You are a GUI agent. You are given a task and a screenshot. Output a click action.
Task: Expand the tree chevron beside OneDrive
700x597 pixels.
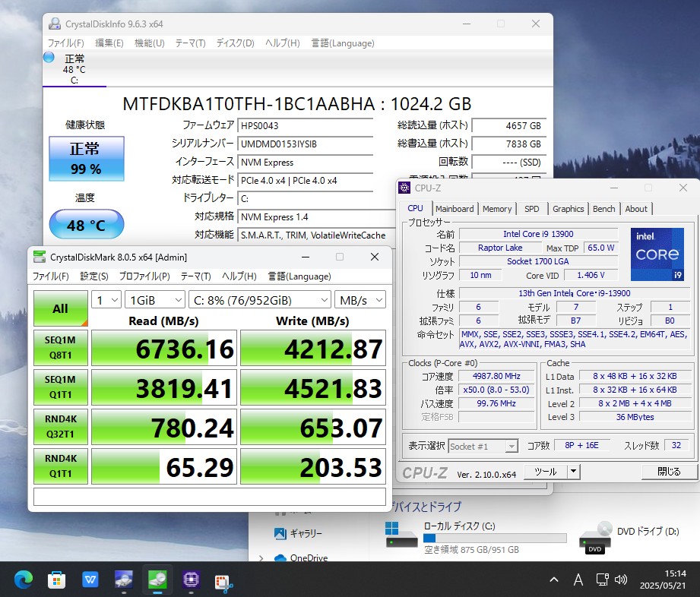tap(261, 558)
